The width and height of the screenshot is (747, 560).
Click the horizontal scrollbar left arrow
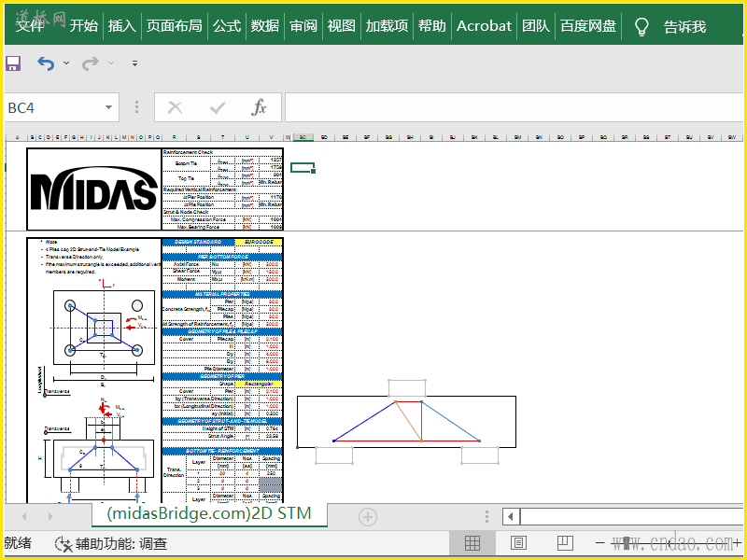click(x=511, y=517)
